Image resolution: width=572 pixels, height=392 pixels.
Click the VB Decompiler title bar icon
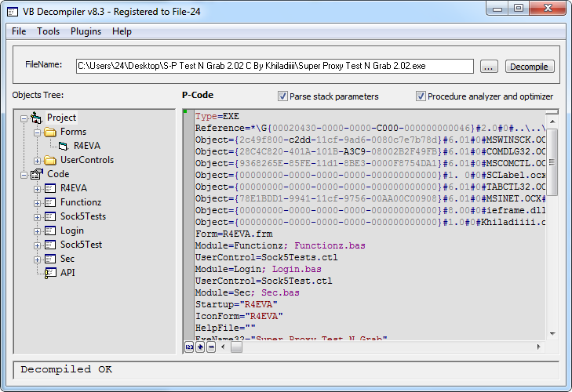(13, 12)
